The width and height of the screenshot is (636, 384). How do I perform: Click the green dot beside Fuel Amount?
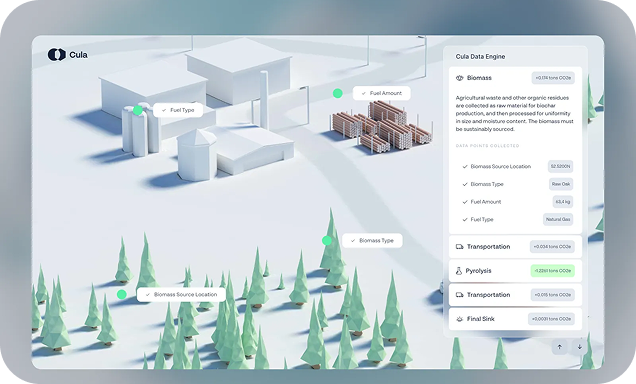point(337,93)
